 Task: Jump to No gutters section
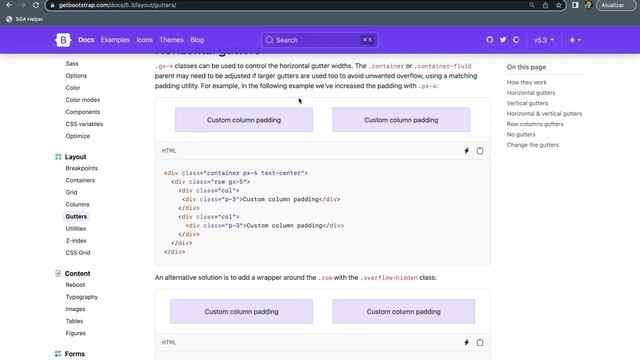pos(521,135)
